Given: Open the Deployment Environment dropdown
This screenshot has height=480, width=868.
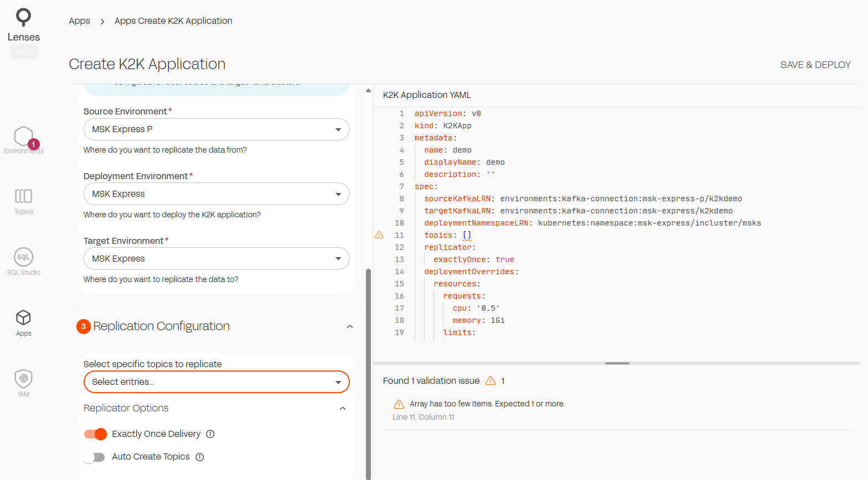Looking at the screenshot, I should click(216, 194).
